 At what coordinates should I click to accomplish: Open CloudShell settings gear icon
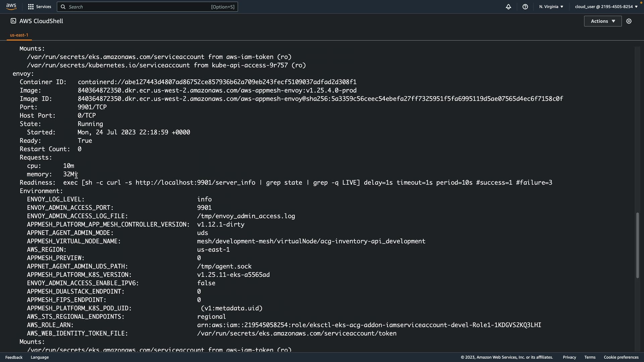tap(629, 21)
